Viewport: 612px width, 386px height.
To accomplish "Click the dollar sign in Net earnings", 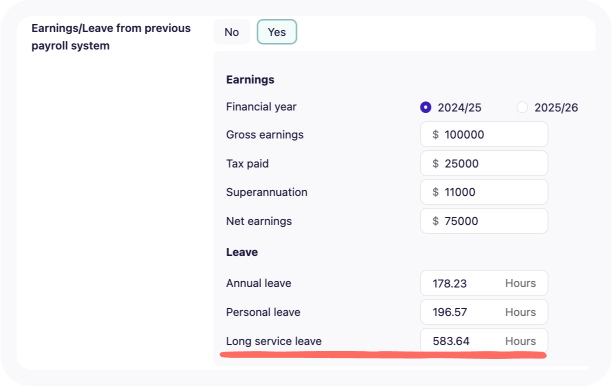I will point(436,221).
